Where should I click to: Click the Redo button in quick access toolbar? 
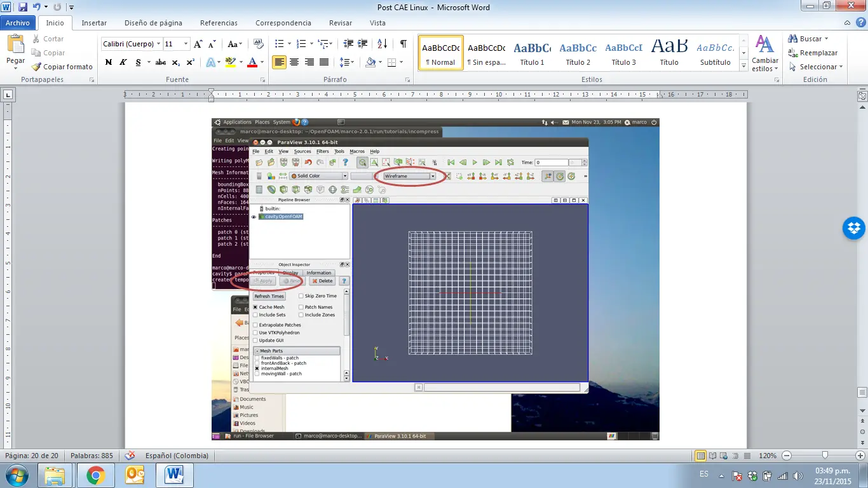(57, 8)
